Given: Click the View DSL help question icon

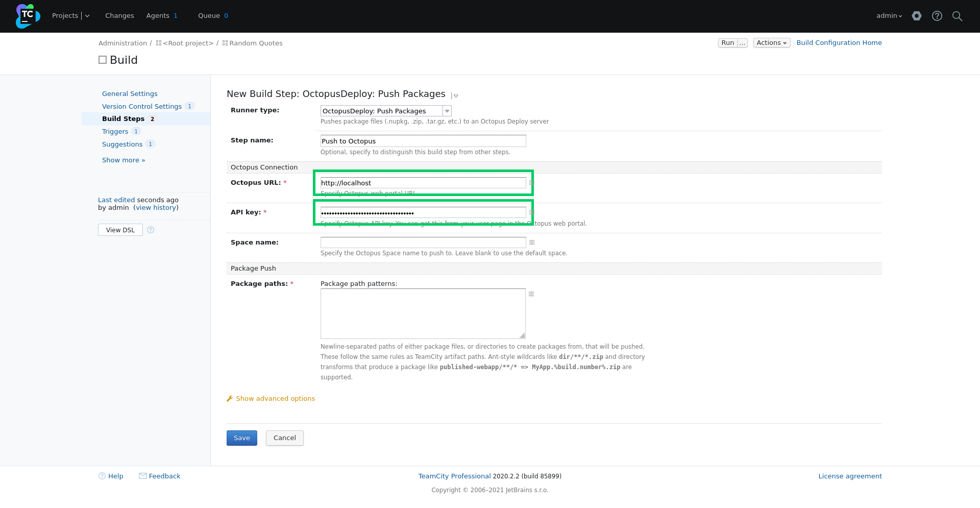Looking at the screenshot, I should (x=151, y=230).
